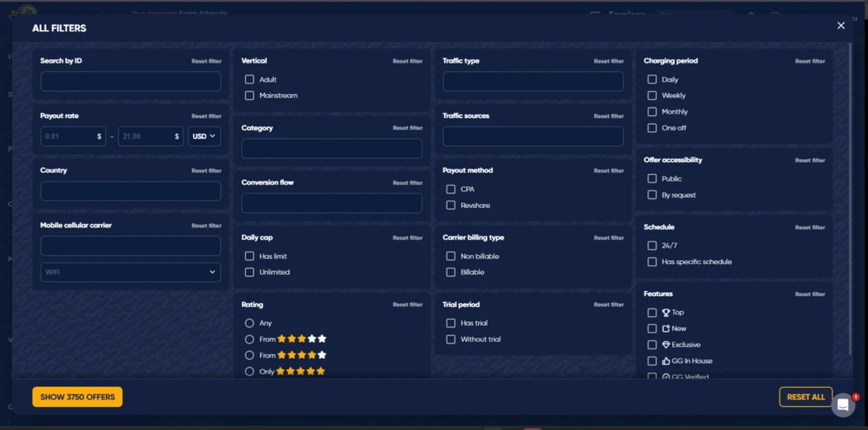Enable the Unlimited daily cap option
The height and width of the screenshot is (430, 868).
coord(250,272)
